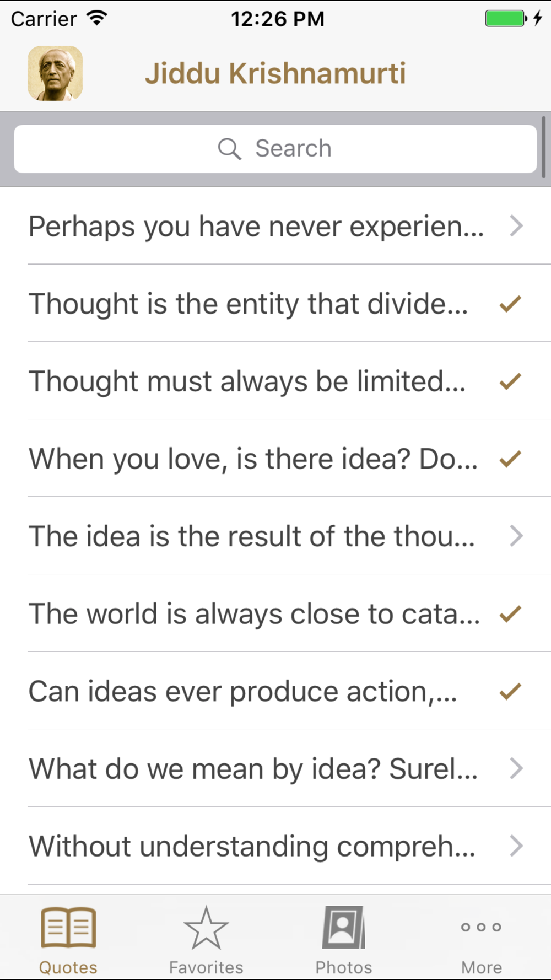The width and height of the screenshot is (551, 980).
Task: Toggle checkmark on "Thought must always be limited"
Action: pyautogui.click(x=510, y=381)
